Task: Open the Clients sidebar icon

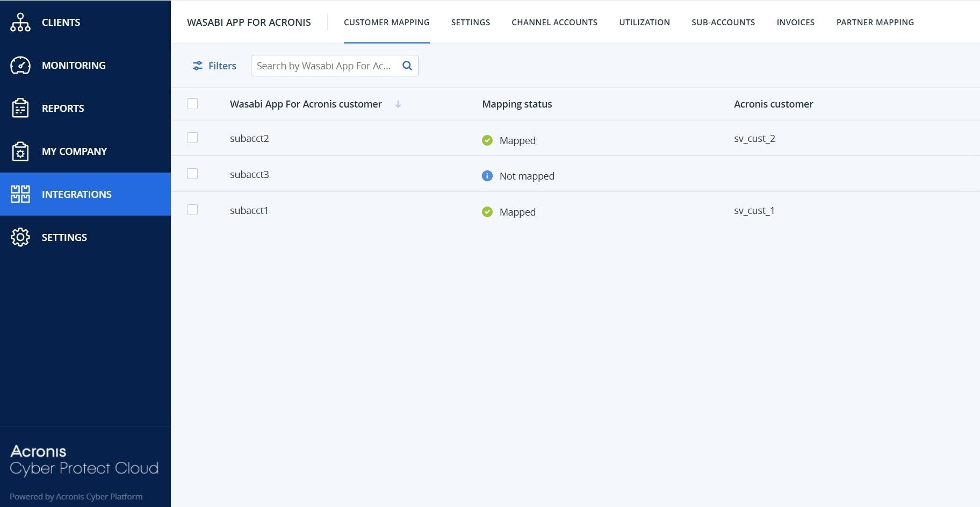Action: 20,22
